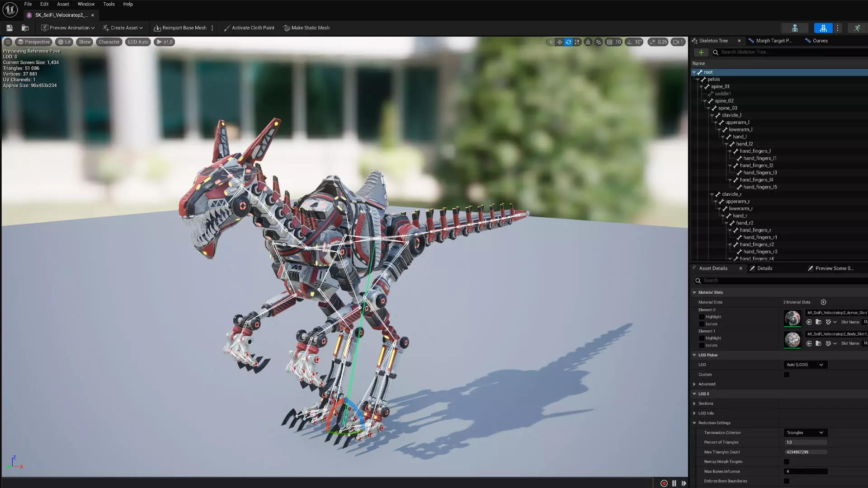Click the record button in viewport bottom bar
The image size is (868, 488).
(x=664, y=483)
